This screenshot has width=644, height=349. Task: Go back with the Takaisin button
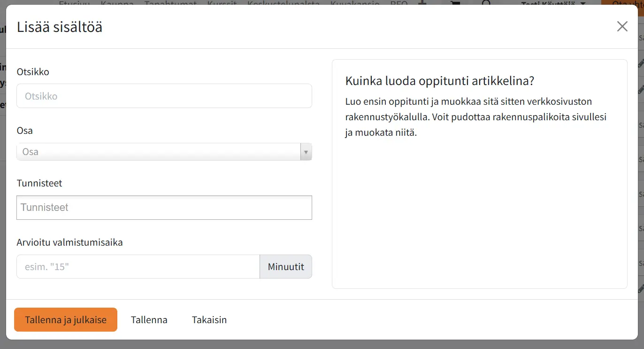tap(209, 320)
